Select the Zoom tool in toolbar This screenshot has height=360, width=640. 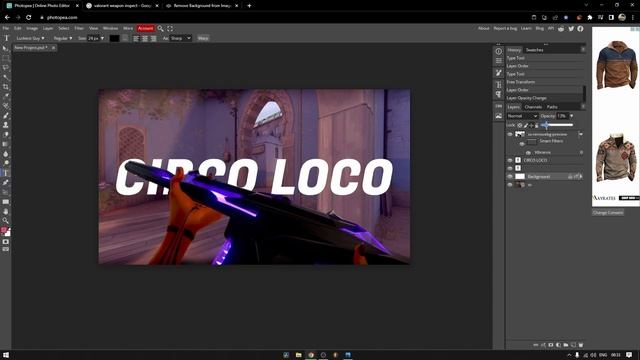tap(5, 221)
